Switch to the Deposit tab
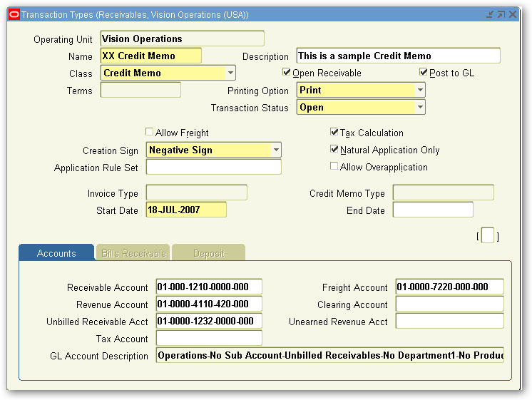The height and width of the screenshot is (400, 532). click(x=209, y=252)
